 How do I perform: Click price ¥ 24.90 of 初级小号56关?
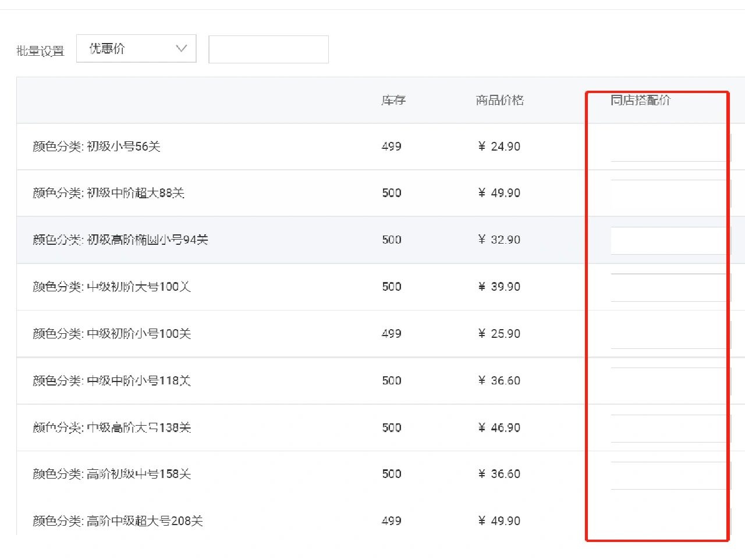499,147
